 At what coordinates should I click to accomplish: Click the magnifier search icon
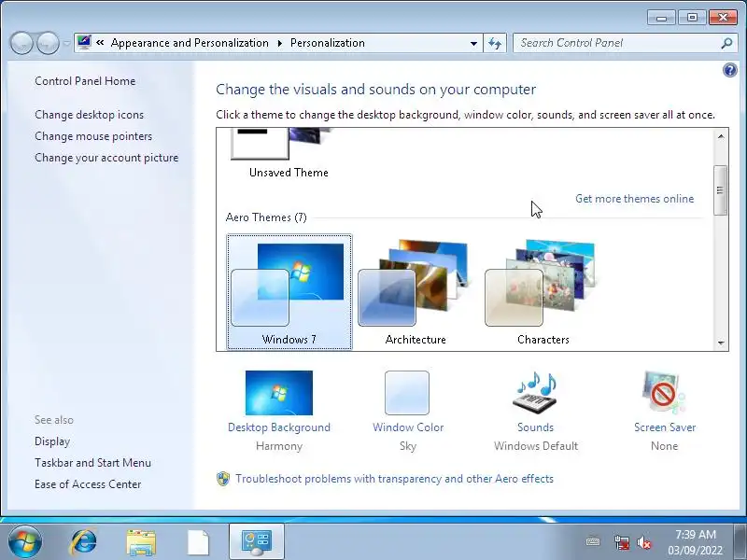(726, 43)
